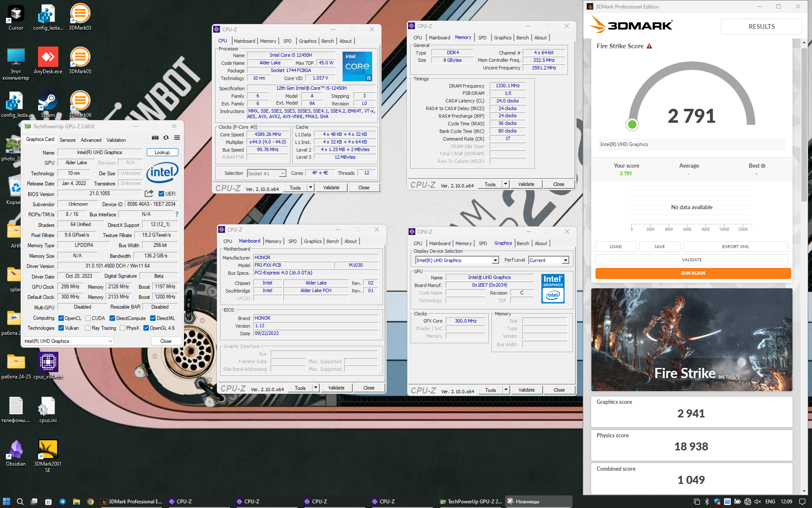812x508 pixels.
Task: Click Fire Strike score gauge indicator
Action: (632, 124)
